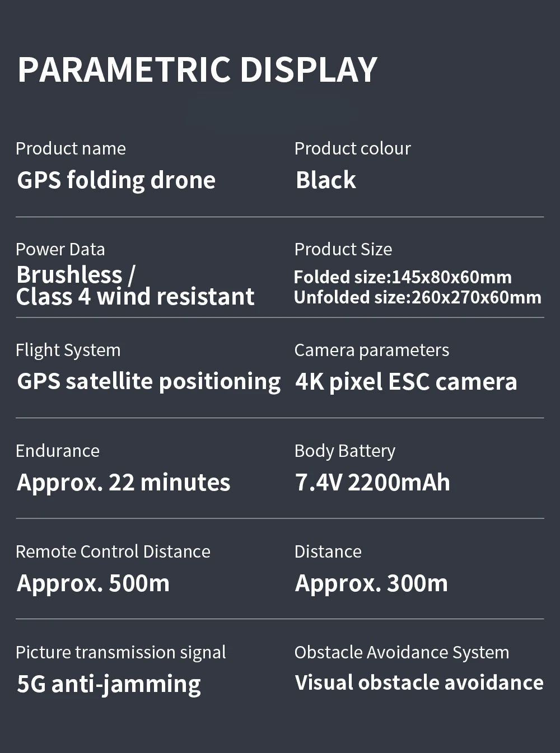Click the Approx. 300m distance value

[371, 584]
